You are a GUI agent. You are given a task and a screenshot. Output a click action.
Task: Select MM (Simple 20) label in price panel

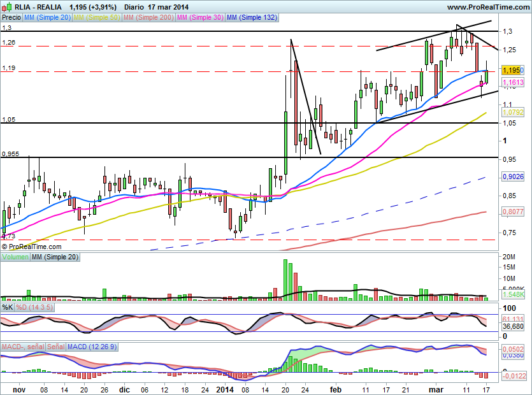[47, 17]
